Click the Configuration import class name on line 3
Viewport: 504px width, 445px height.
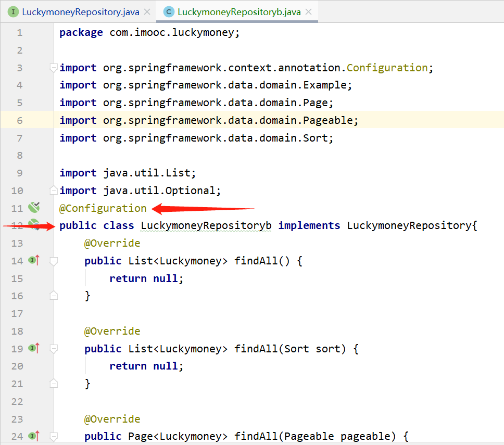coord(387,68)
